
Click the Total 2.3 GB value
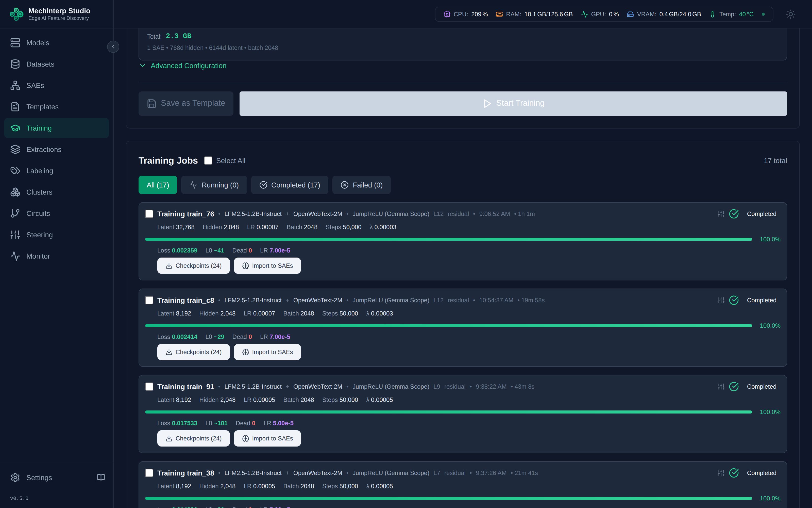[x=178, y=36]
